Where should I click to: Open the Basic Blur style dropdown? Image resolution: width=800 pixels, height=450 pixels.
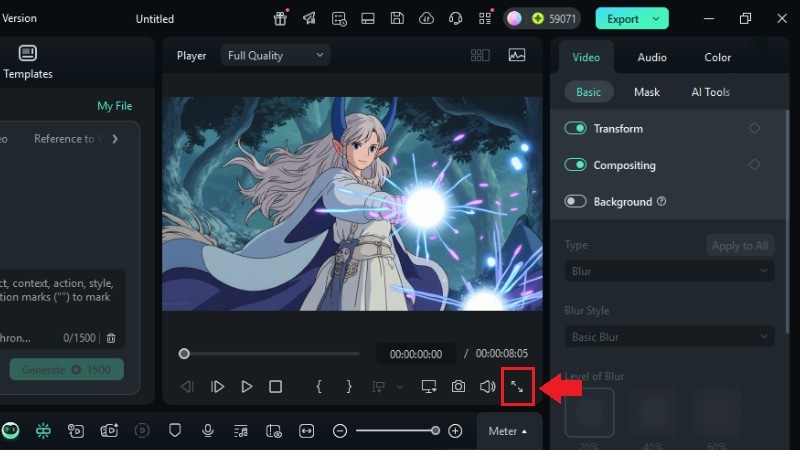669,337
